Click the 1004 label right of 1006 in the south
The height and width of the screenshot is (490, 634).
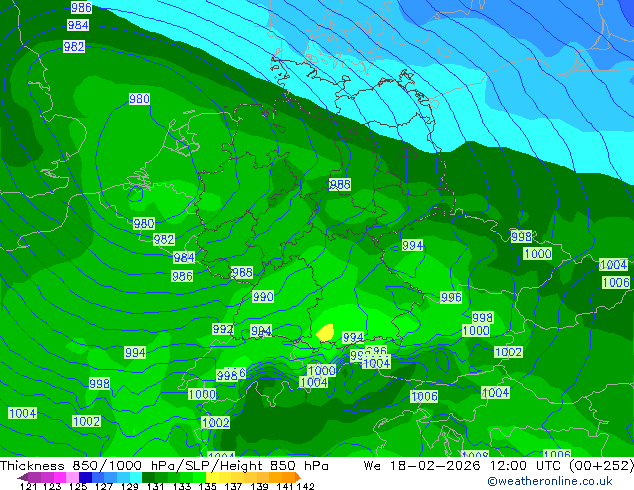click(x=496, y=392)
